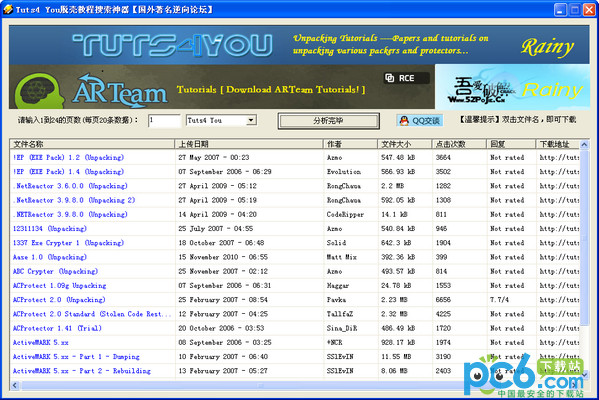599x400 pixels.
Task: Sort by 作者 column header
Action: click(x=350, y=144)
